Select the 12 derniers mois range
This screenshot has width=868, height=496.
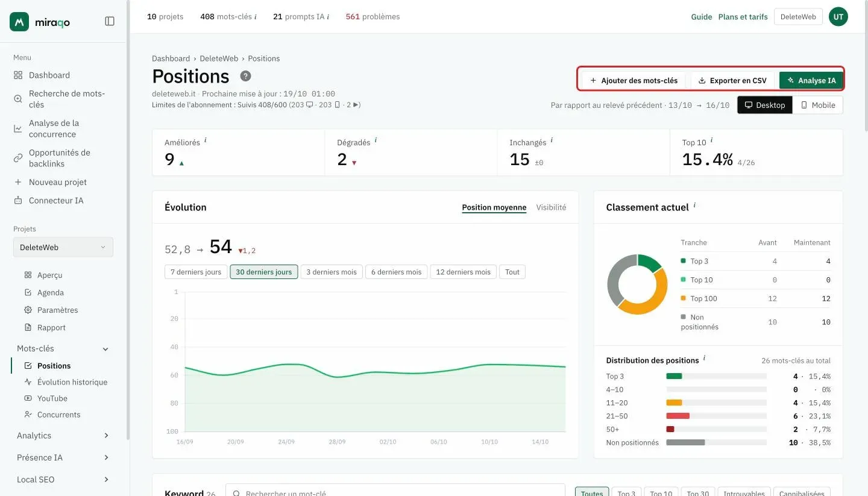pos(463,272)
